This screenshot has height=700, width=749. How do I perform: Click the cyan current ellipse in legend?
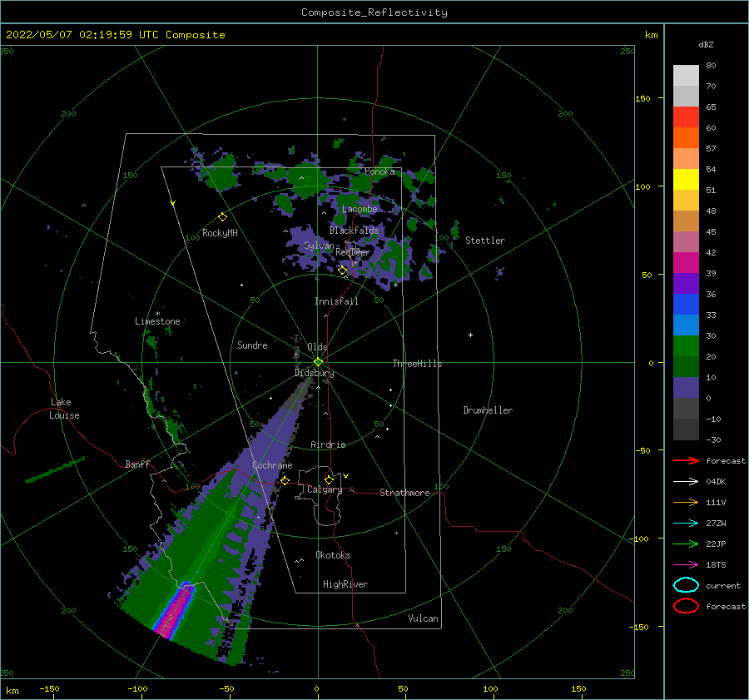(686, 585)
